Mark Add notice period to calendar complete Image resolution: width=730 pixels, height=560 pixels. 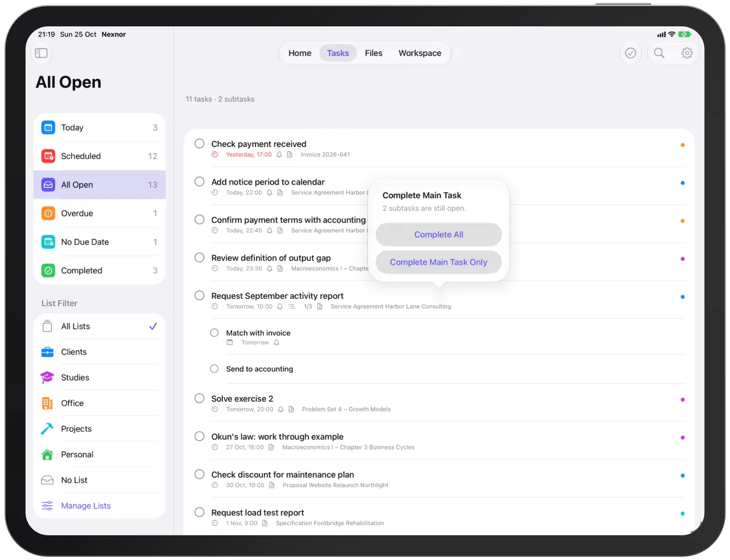coord(199,182)
